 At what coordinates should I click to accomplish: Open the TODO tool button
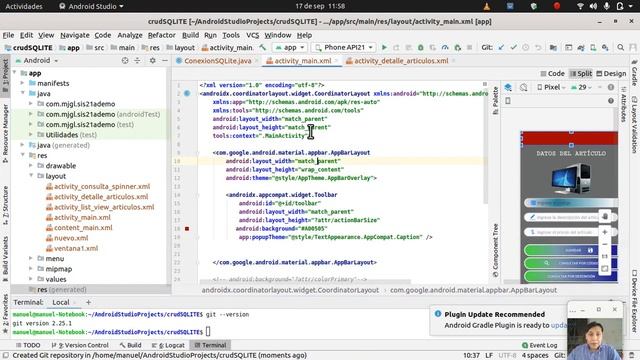[28, 345]
